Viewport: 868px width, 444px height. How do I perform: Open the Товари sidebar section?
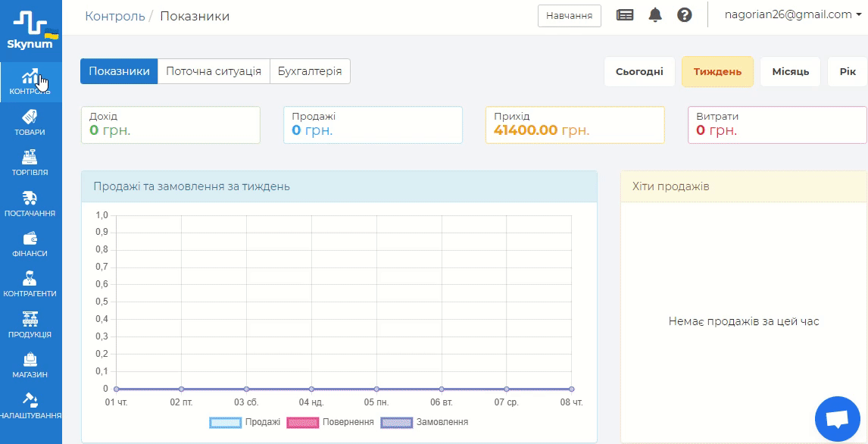click(x=31, y=123)
